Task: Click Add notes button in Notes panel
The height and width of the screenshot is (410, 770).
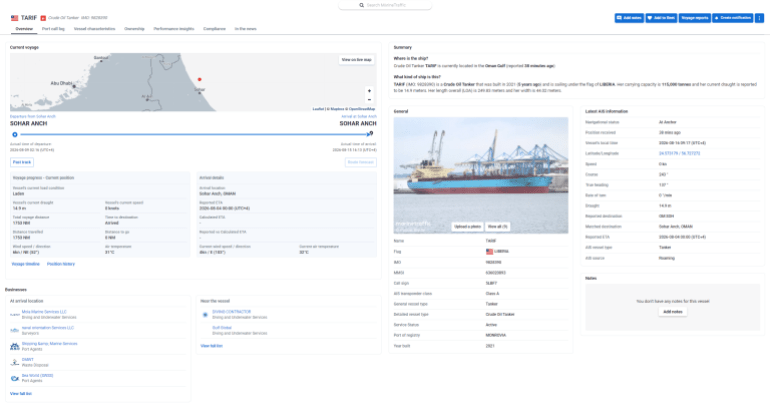Action: point(673,312)
